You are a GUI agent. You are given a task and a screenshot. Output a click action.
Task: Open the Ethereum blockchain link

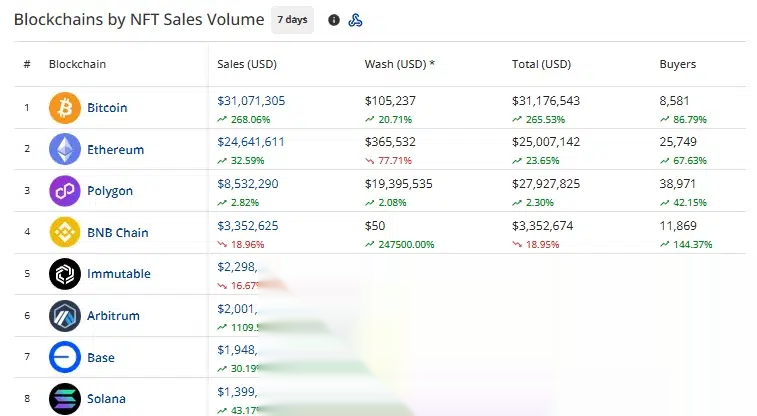point(115,150)
